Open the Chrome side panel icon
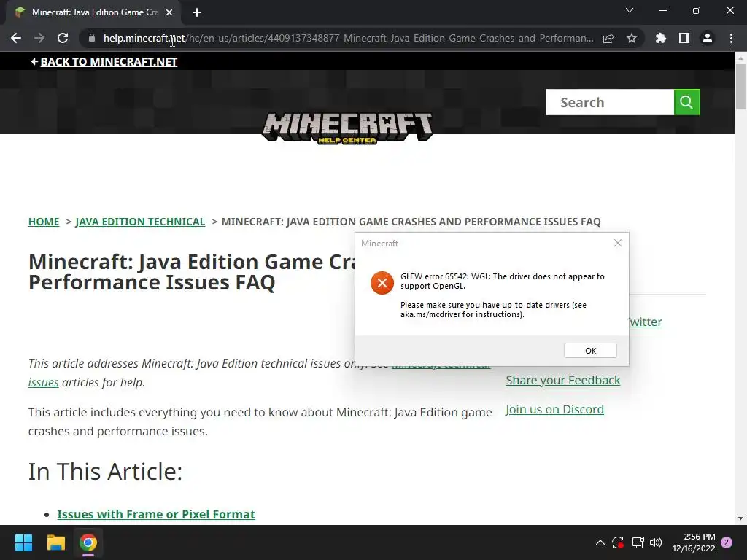Screen dimensions: 747x560 684,38
